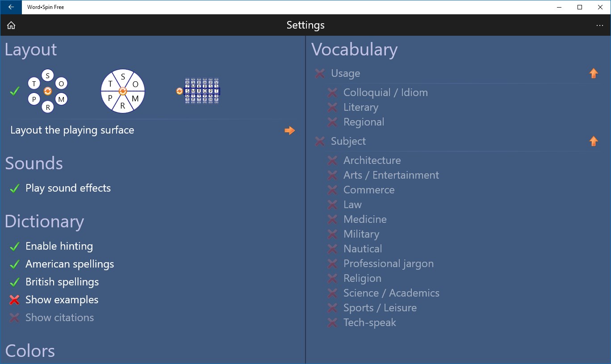611x364 pixels.
Task: Toggle American spellings
Action: [x=62, y=264]
